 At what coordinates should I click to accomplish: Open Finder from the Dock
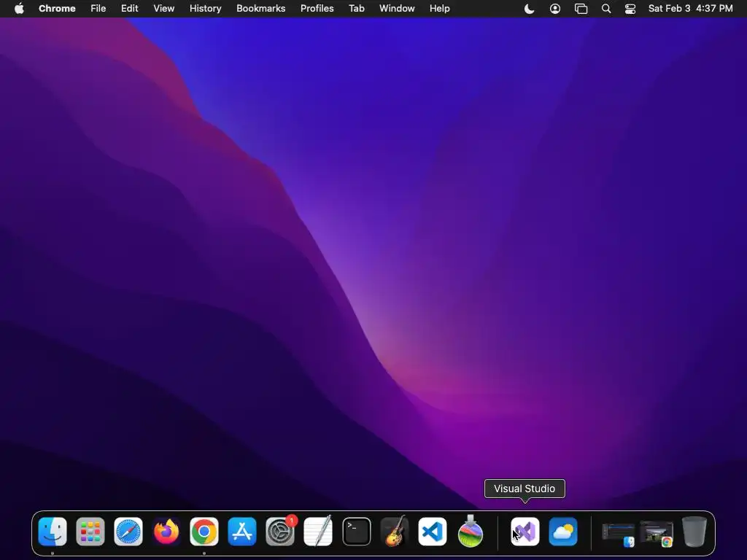53,532
